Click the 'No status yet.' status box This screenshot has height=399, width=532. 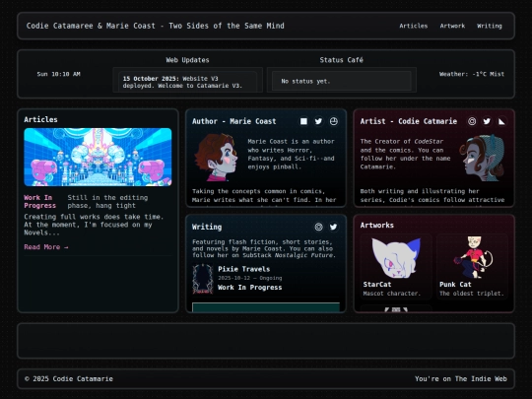tap(342, 81)
